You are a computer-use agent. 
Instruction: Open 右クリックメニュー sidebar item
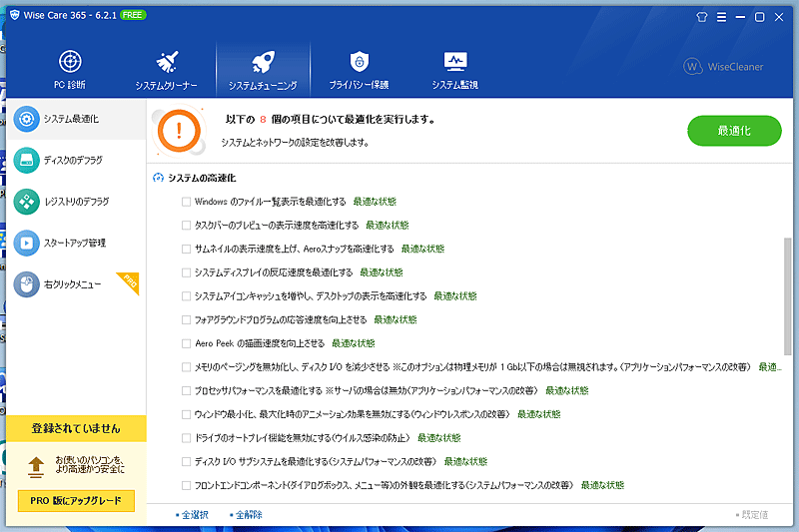(x=76, y=284)
